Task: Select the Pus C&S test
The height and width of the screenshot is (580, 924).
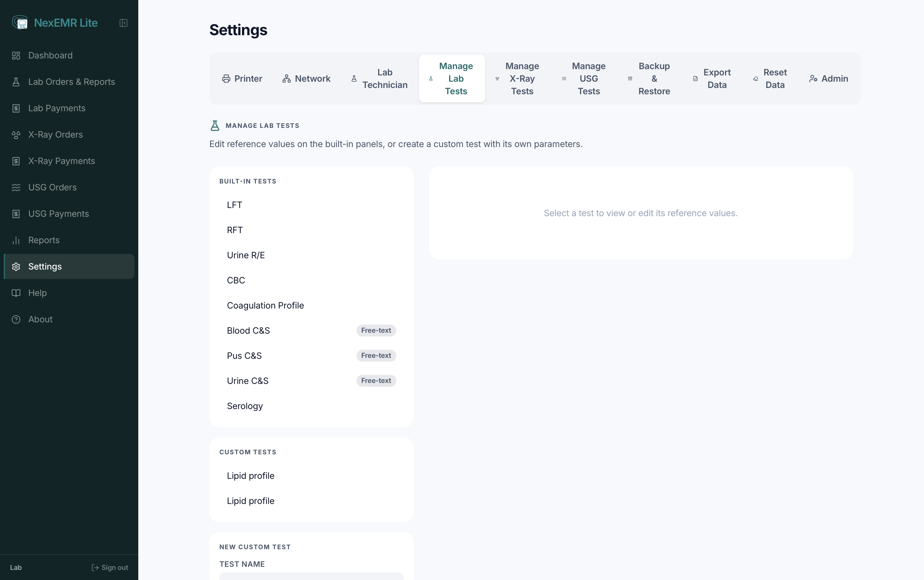Action: point(311,356)
